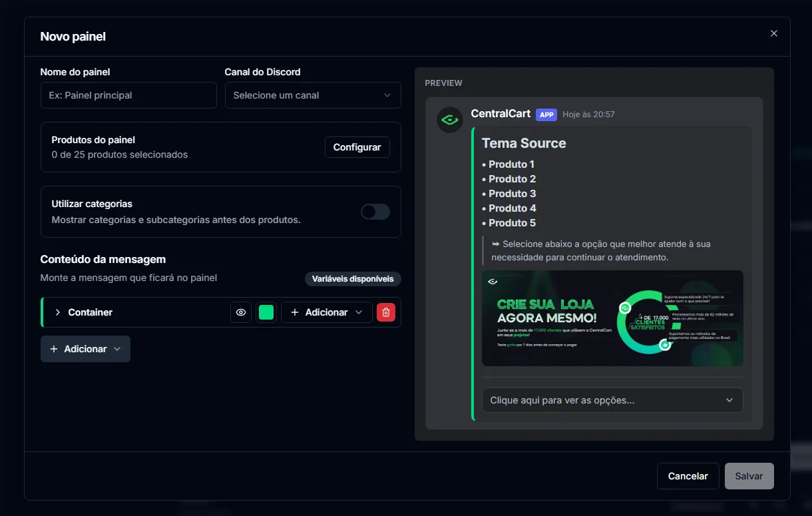The height and width of the screenshot is (516, 812).
Task: Click the Cancelar button
Action: [688, 476]
